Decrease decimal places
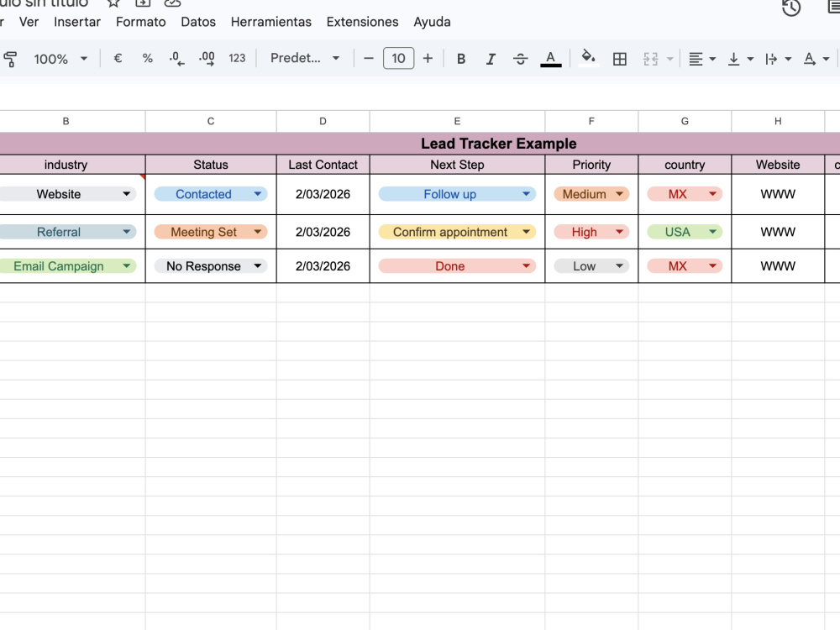Screen dimensions: 840x630 coord(176,59)
